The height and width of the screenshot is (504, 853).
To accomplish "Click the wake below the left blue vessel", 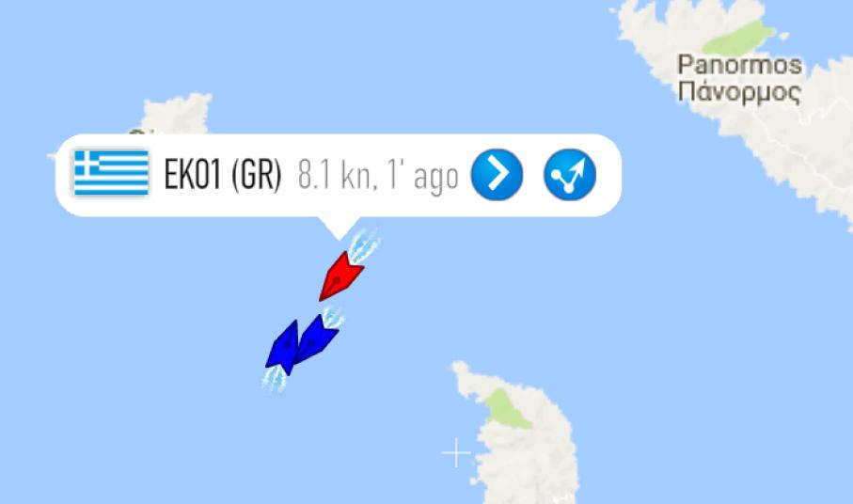I will pos(275,378).
